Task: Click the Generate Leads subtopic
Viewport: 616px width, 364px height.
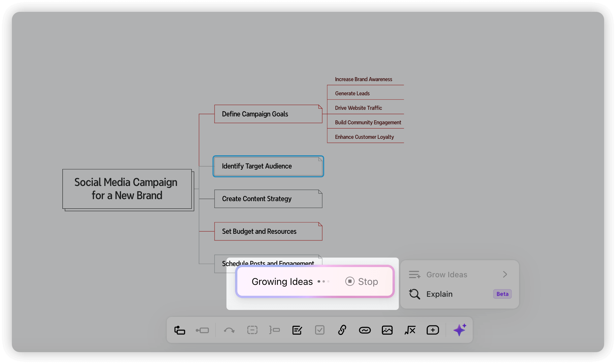Action: pyautogui.click(x=352, y=94)
